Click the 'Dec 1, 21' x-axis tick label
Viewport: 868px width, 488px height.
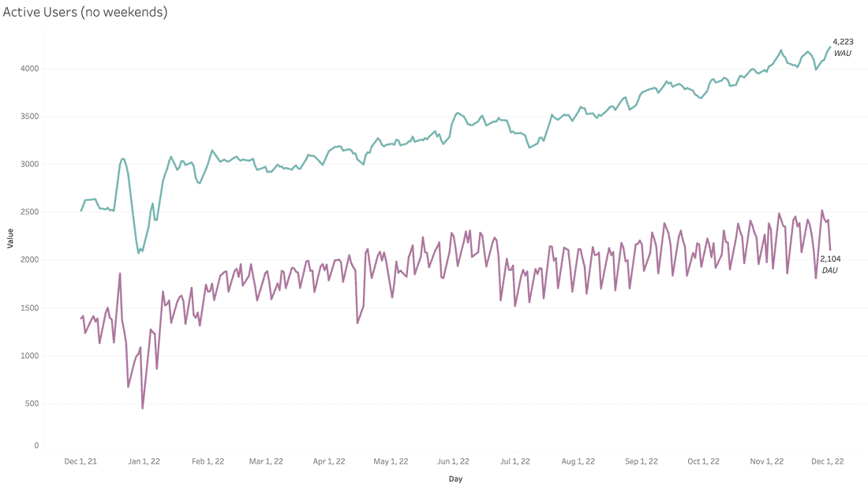(81, 462)
